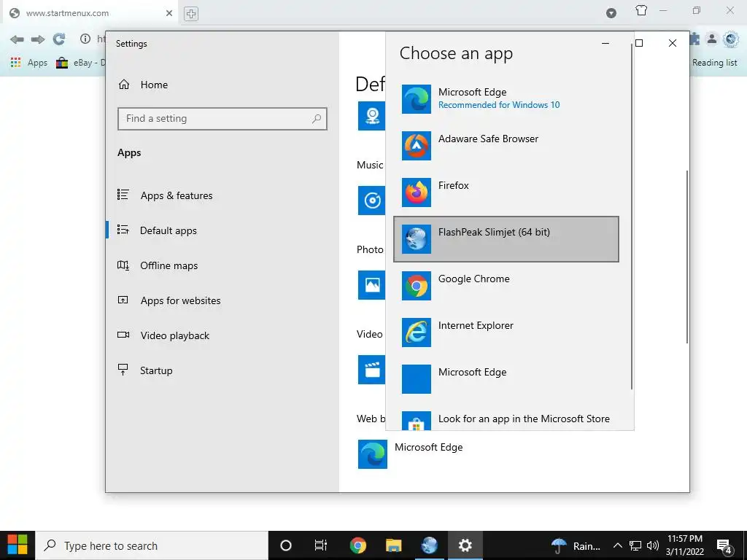Click the current Web browser Microsoft Edge button
Viewport: 747px width, 560px height.
411,454
